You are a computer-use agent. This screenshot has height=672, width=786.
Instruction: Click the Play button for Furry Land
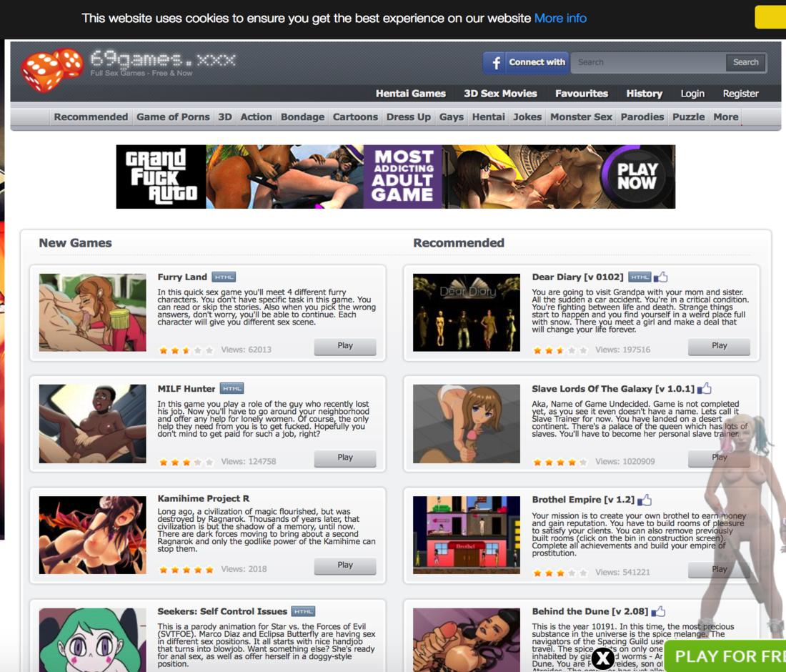[345, 346]
